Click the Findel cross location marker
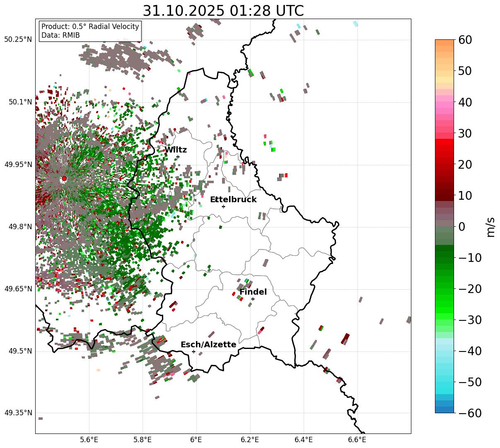 253,299
